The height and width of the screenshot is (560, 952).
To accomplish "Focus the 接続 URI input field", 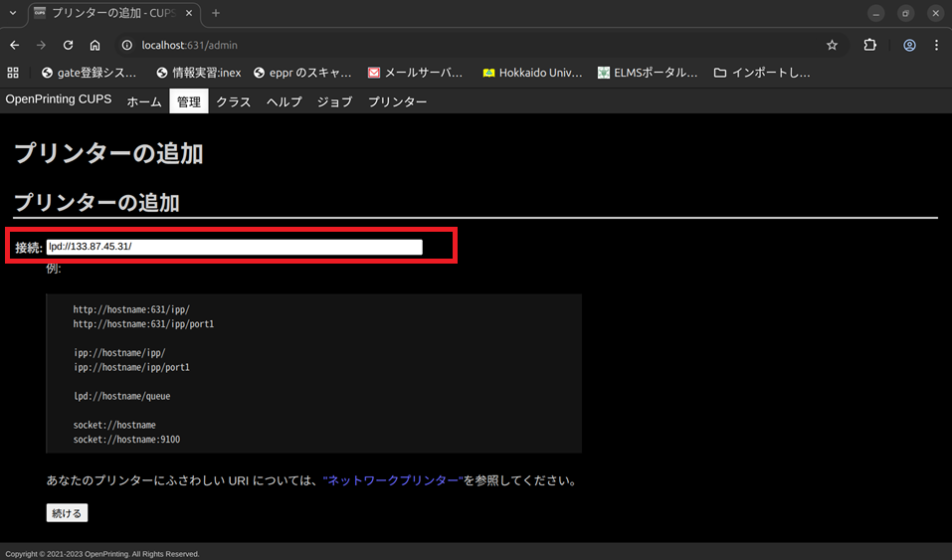I will pyautogui.click(x=234, y=247).
